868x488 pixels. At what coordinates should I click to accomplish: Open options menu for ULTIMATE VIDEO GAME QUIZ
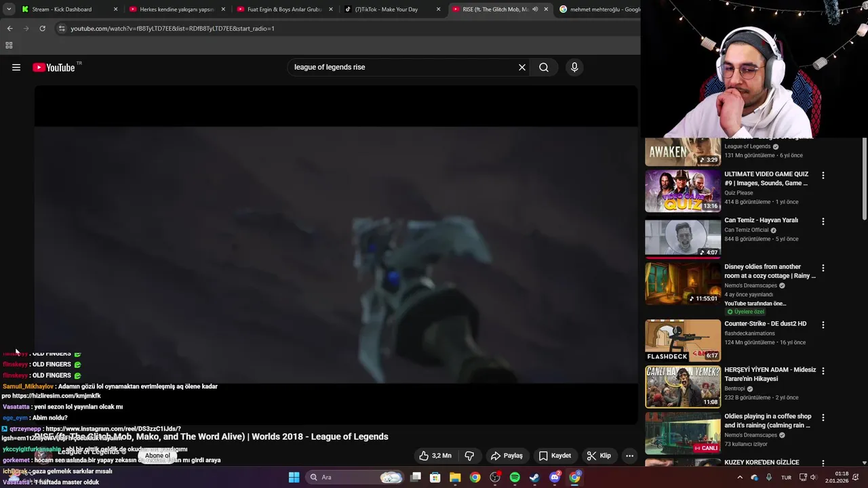[x=823, y=175]
